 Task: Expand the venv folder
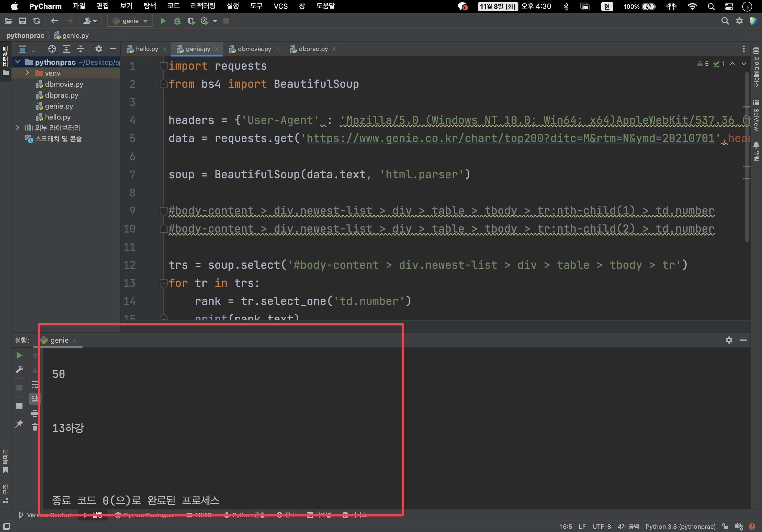tap(27, 73)
